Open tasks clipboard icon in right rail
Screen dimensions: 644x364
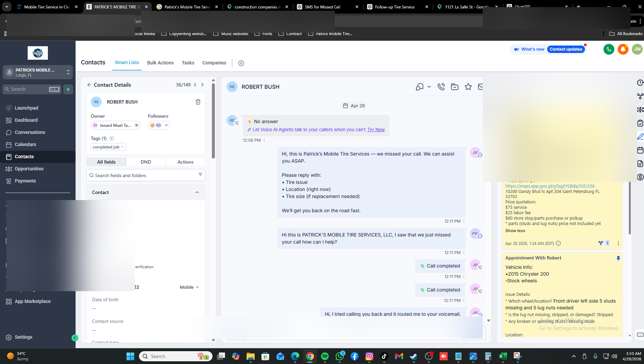tap(640, 123)
